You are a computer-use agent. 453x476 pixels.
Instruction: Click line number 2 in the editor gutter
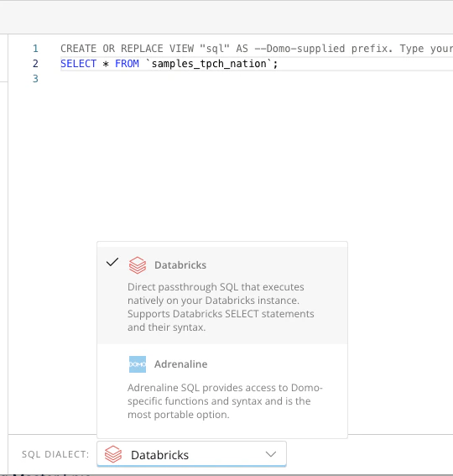point(35,64)
